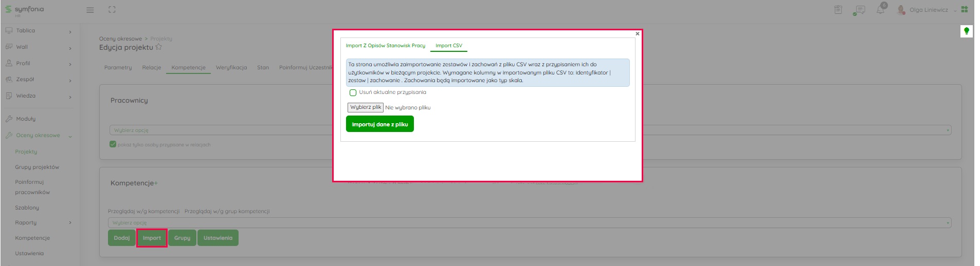Mark Edycja projektu as favorite star
This screenshot has height=266, width=980.
click(x=159, y=47)
